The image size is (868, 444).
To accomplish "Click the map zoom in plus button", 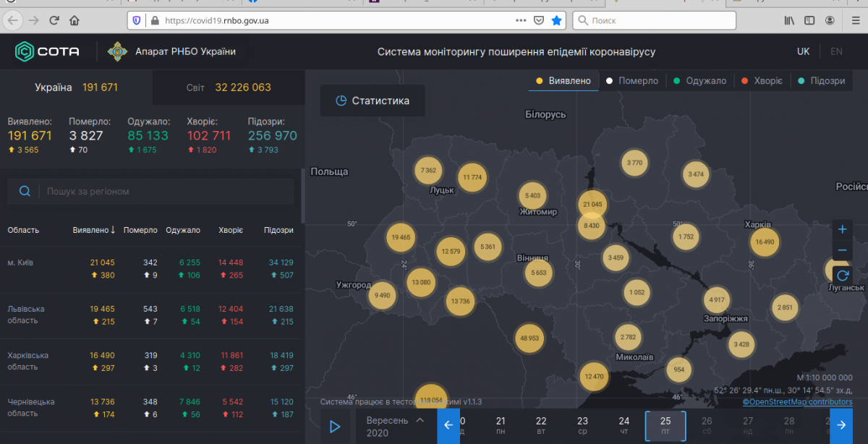I will tap(842, 229).
